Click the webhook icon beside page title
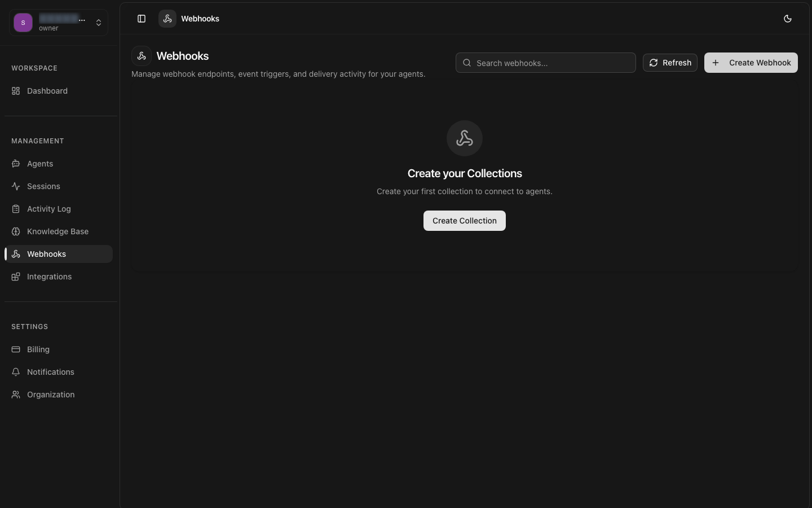Image resolution: width=812 pixels, height=508 pixels. (x=142, y=56)
